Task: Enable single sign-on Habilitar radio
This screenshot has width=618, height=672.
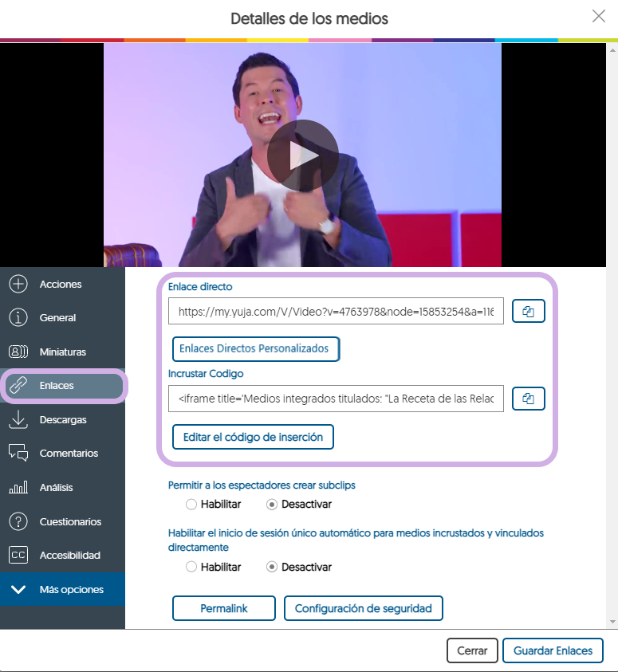Action: tap(191, 567)
